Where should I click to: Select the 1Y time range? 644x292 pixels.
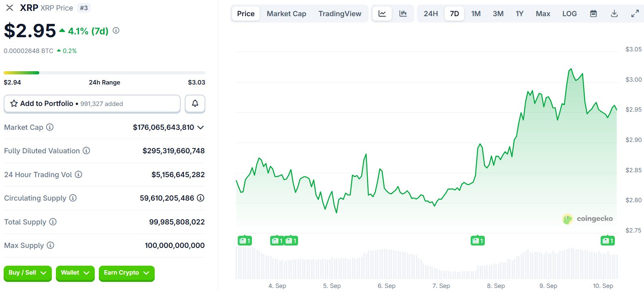[x=519, y=14]
